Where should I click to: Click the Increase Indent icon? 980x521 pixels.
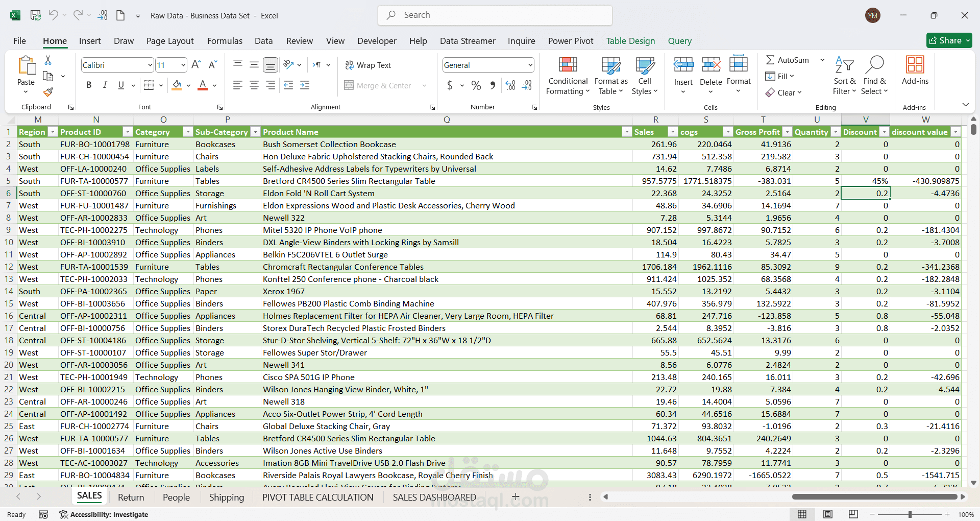305,86
